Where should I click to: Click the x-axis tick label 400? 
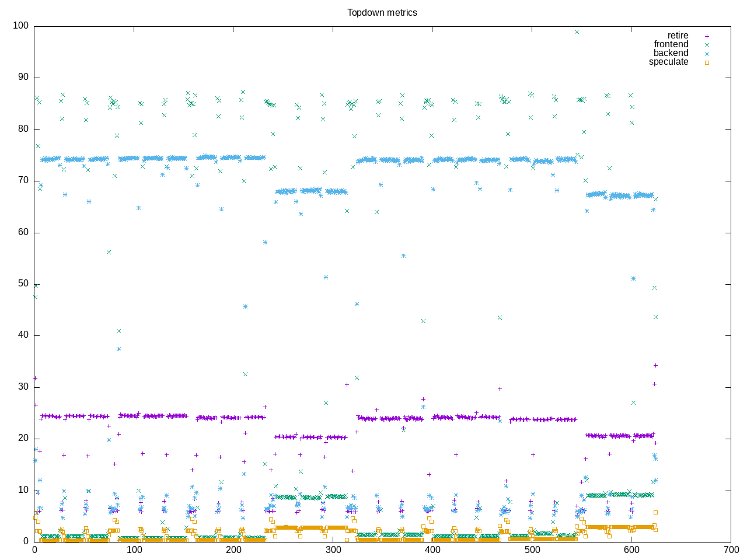point(432,550)
